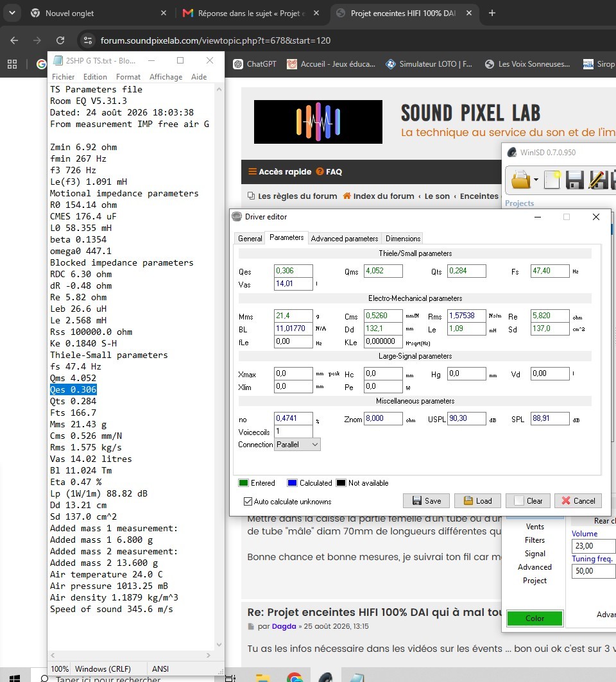Open the Format menu in Notepad

coord(128,76)
